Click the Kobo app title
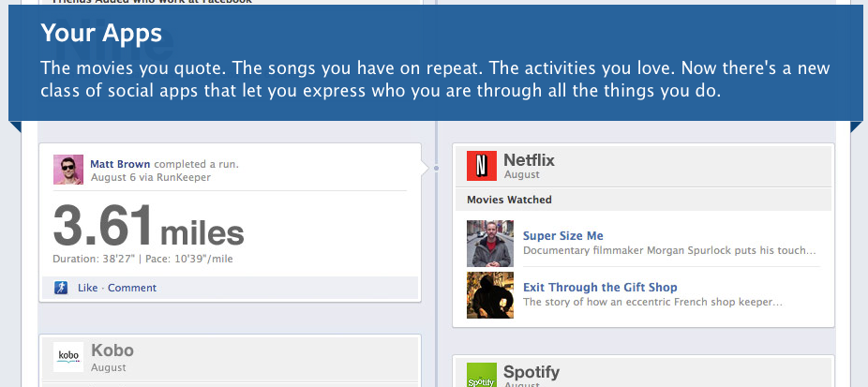This screenshot has height=387, width=868. pyautogui.click(x=112, y=350)
